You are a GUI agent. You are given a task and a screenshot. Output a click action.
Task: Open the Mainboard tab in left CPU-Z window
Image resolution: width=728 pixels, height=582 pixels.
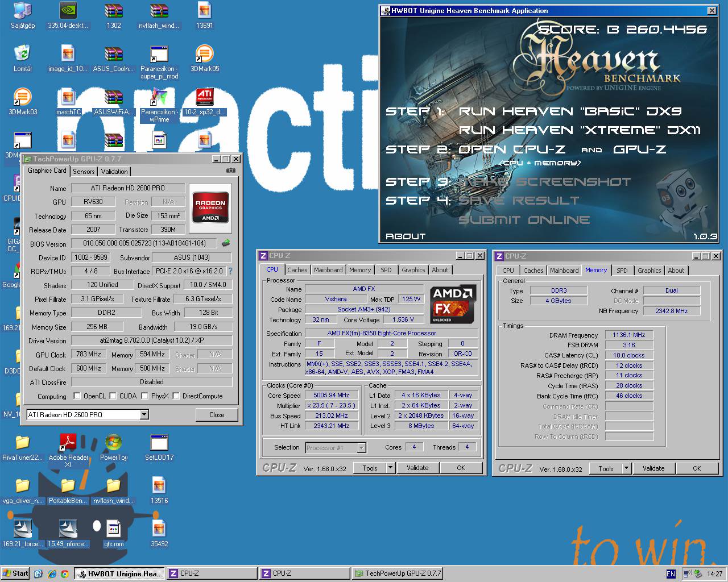pyautogui.click(x=328, y=270)
